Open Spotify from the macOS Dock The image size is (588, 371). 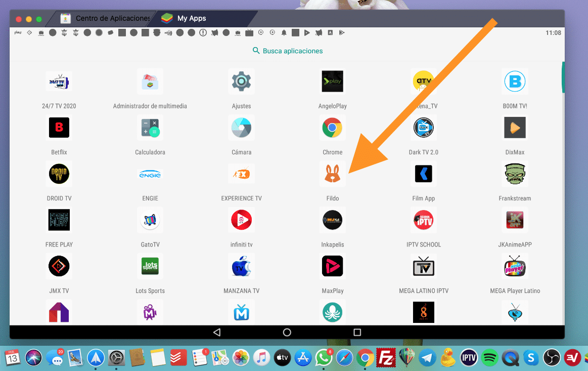489,357
